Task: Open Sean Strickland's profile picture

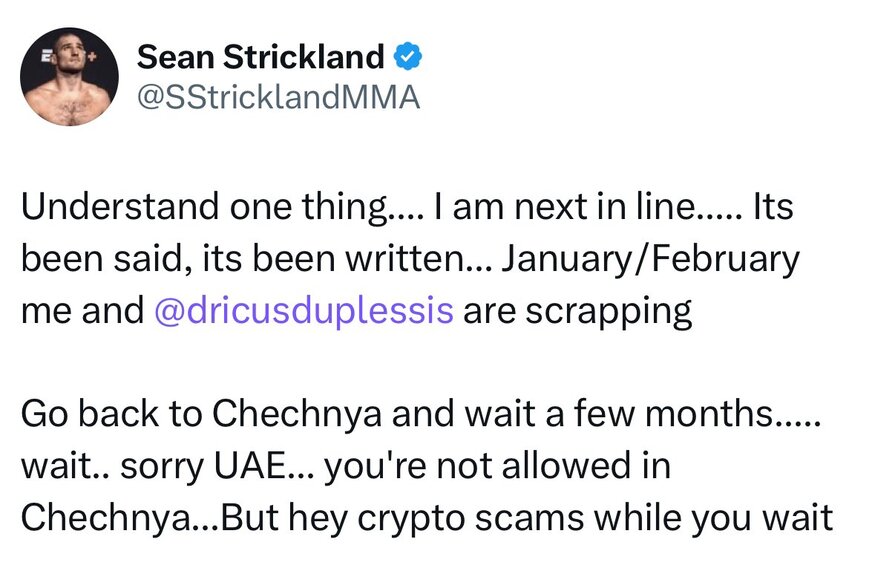Action: point(69,76)
